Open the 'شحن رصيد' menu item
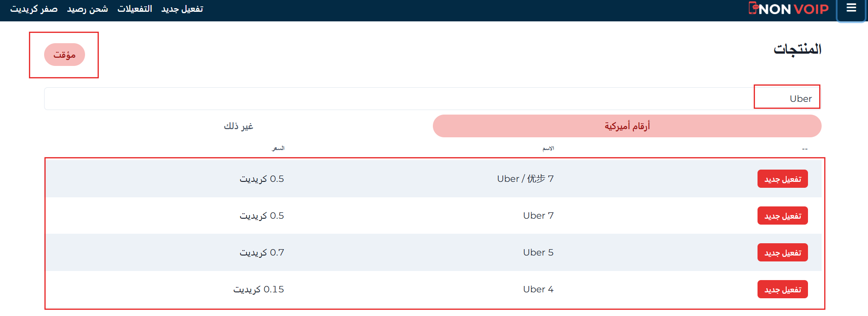 point(87,8)
